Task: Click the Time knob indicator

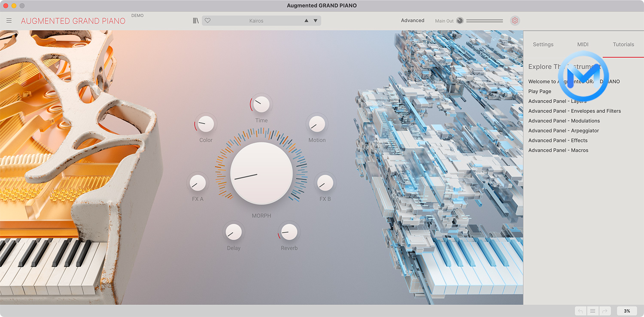Action: 261,103
